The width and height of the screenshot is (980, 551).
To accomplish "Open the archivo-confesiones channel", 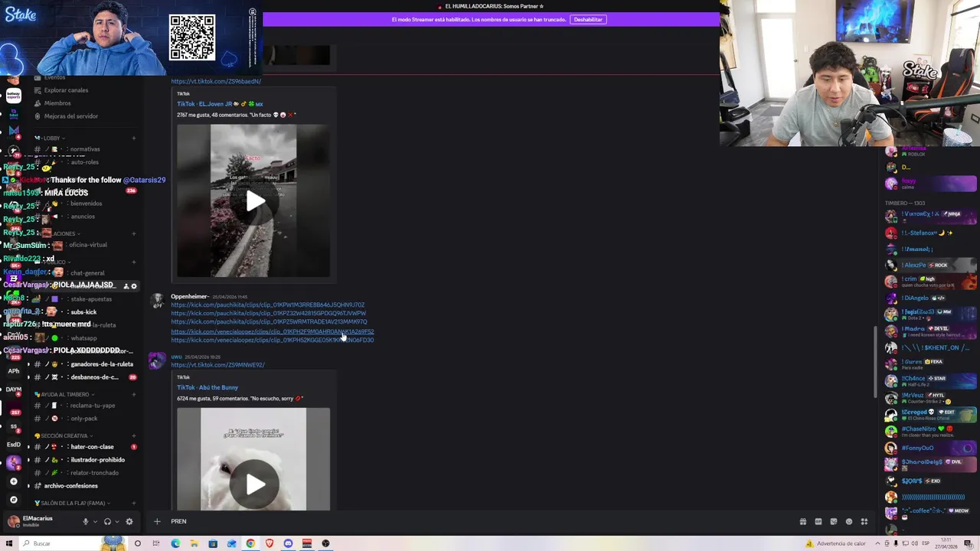I will click(x=70, y=486).
